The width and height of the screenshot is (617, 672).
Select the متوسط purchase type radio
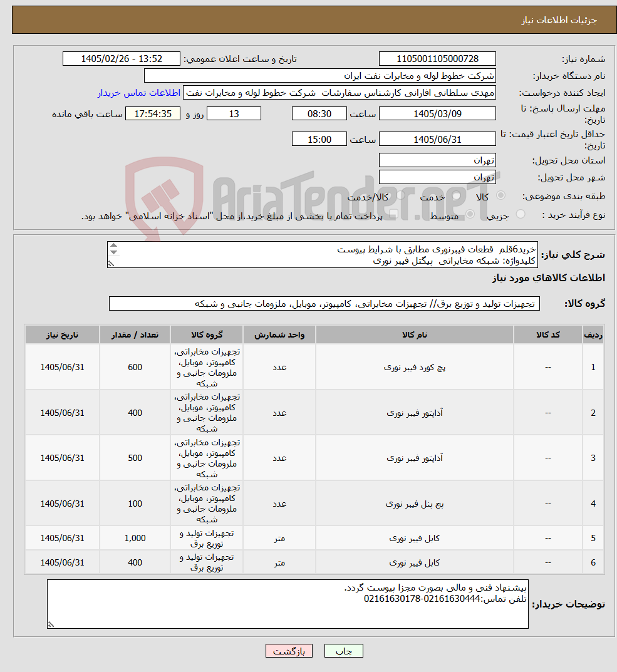pyautogui.click(x=470, y=214)
